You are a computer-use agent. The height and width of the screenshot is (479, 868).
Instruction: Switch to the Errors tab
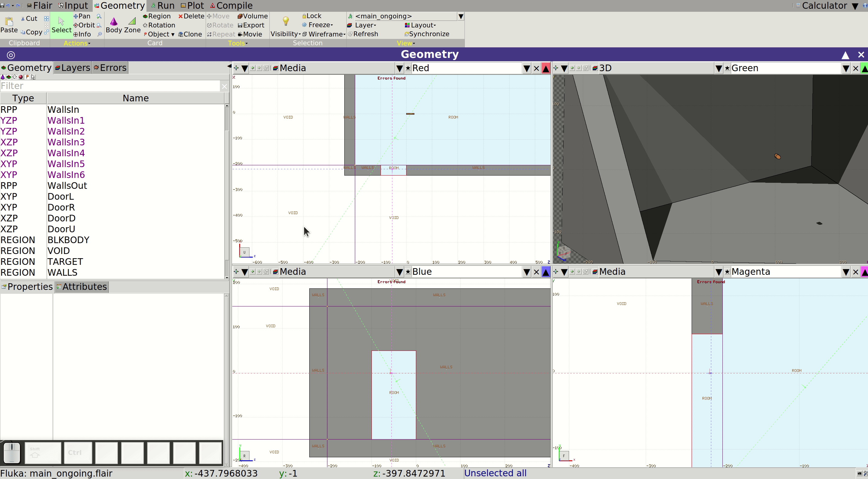[110, 68]
